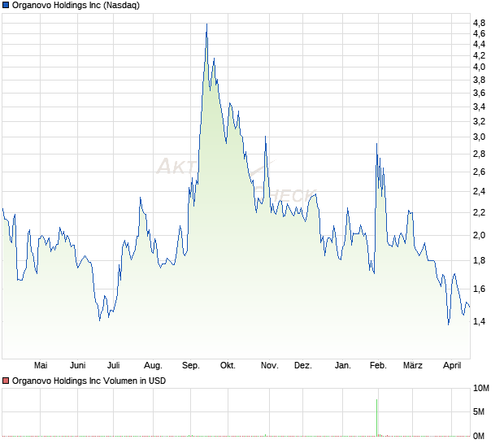The image size is (504, 444).
Task: Click the 4,4 price axis value
Action: coord(479,44)
